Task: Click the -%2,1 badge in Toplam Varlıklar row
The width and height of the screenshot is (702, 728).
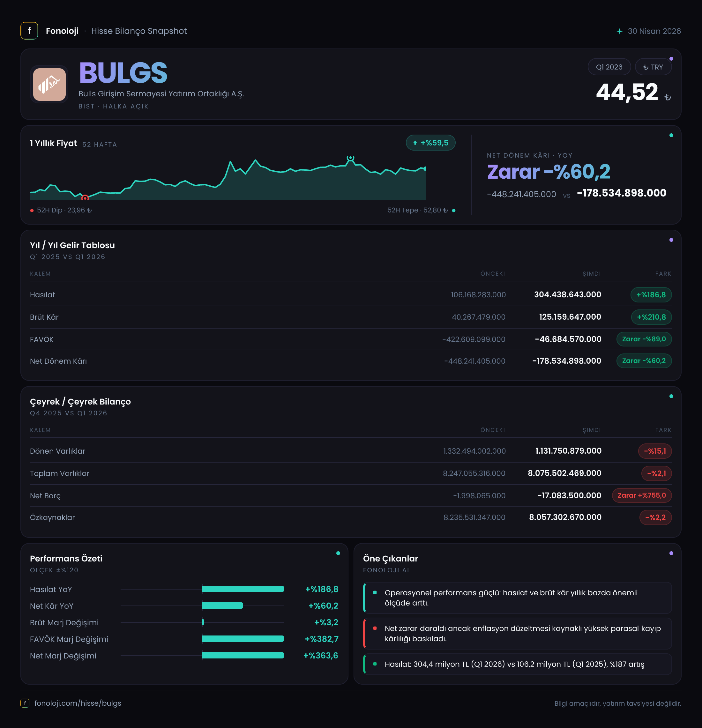Action: pyautogui.click(x=656, y=473)
